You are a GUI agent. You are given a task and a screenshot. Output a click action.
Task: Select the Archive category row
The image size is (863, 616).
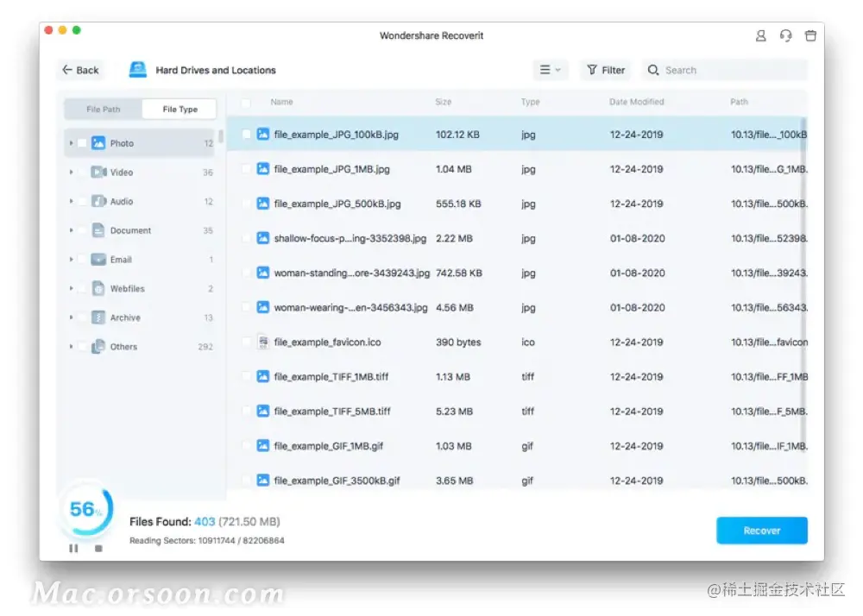tap(140, 317)
